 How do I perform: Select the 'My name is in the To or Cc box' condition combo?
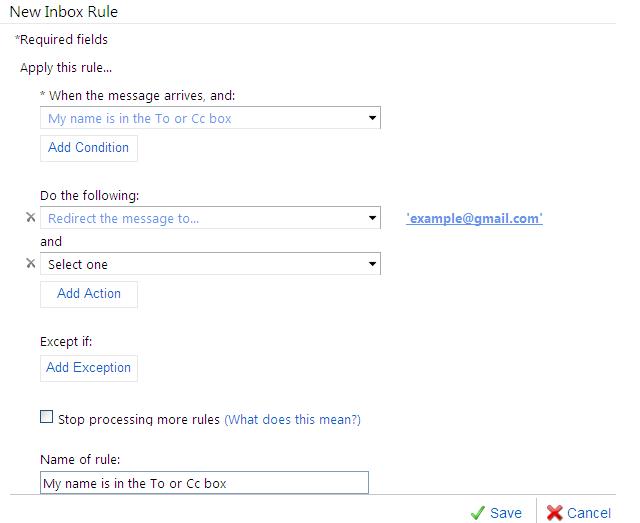point(200,118)
